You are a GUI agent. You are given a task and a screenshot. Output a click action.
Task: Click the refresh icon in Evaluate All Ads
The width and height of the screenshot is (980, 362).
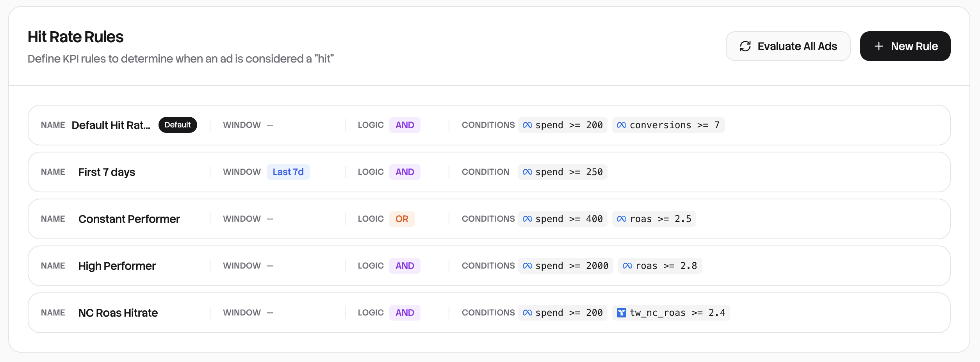tap(745, 47)
